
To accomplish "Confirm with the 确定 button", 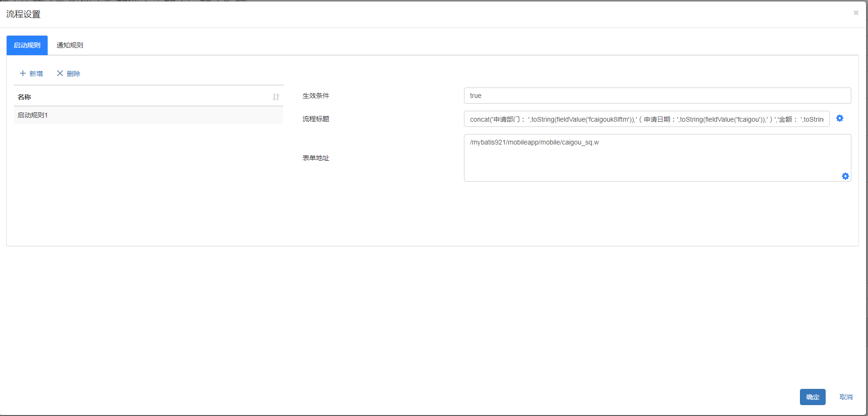I will click(812, 397).
